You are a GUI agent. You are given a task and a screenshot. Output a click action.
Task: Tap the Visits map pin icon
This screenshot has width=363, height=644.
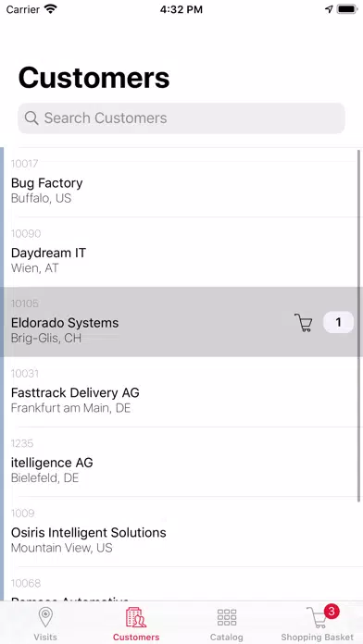(x=45, y=617)
